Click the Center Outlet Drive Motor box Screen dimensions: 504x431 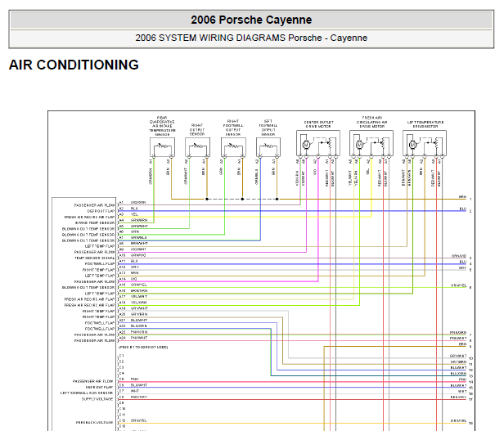(318, 143)
